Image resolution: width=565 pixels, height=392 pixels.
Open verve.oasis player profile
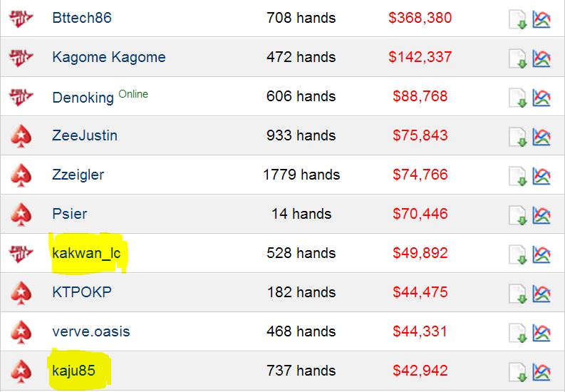pos(90,331)
